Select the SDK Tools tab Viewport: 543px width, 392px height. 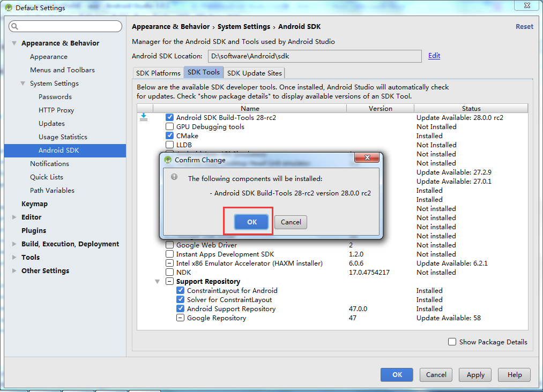204,72
